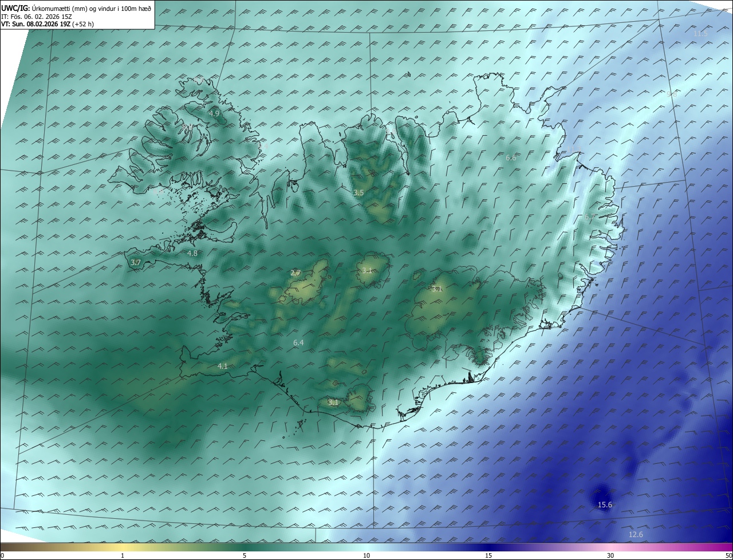Click the 4.9 value on the map
Image resolution: width=733 pixels, height=560 pixels.
(x=214, y=113)
